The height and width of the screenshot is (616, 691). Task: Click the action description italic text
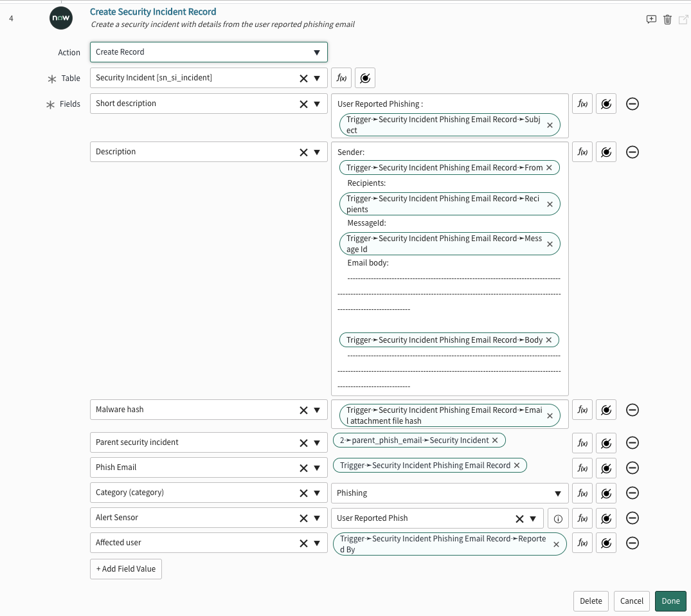click(x=222, y=24)
